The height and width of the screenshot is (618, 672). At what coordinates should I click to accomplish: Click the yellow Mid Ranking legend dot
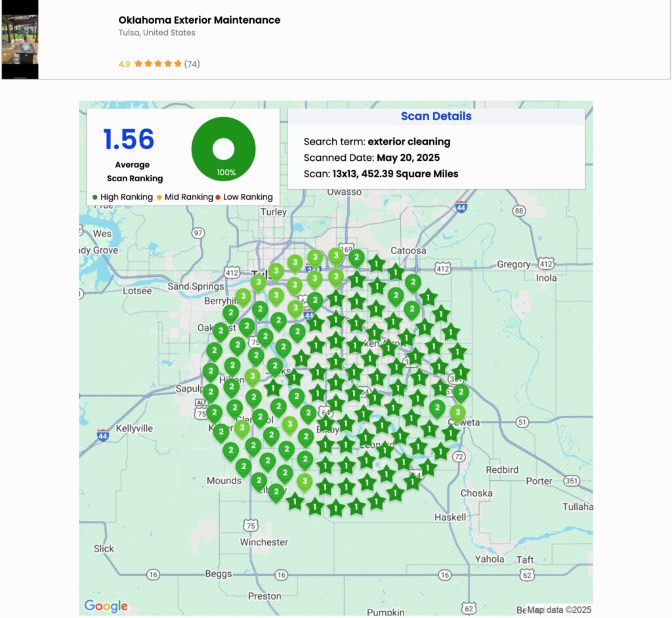click(x=159, y=197)
